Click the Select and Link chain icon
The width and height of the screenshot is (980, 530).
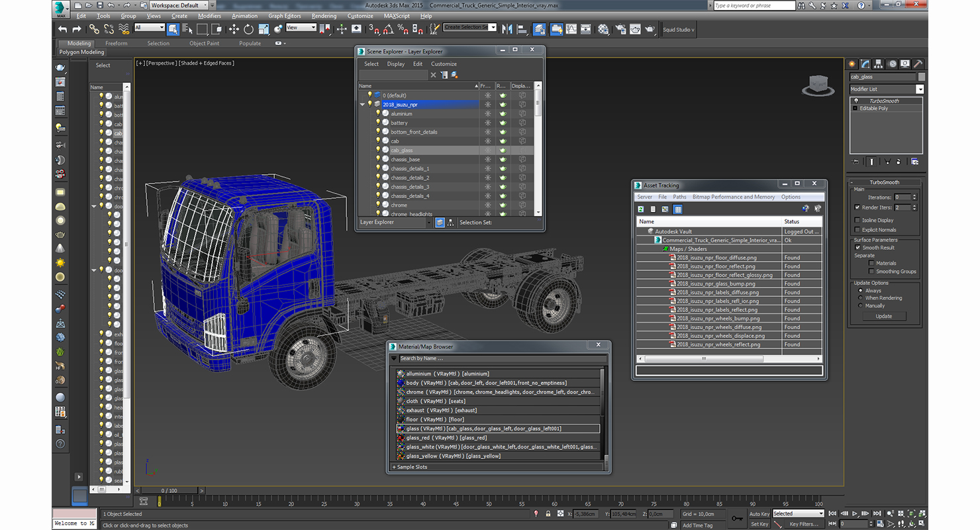(94, 29)
